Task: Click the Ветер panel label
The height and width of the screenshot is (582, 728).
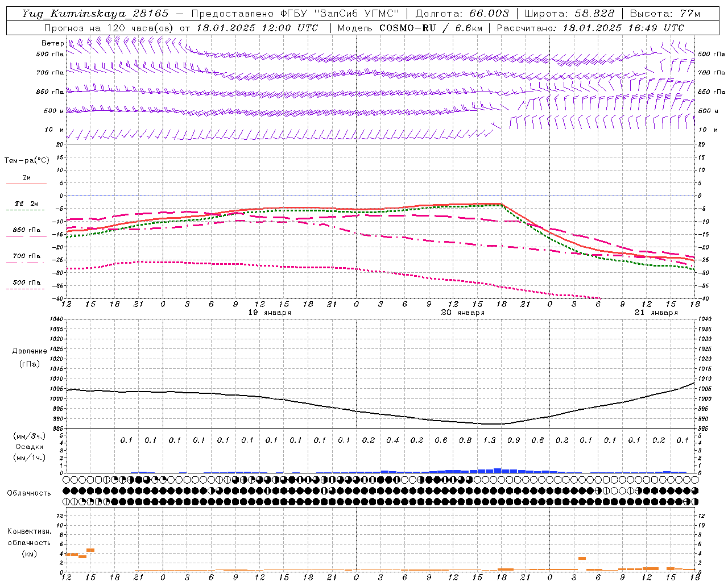Action: pos(52,43)
